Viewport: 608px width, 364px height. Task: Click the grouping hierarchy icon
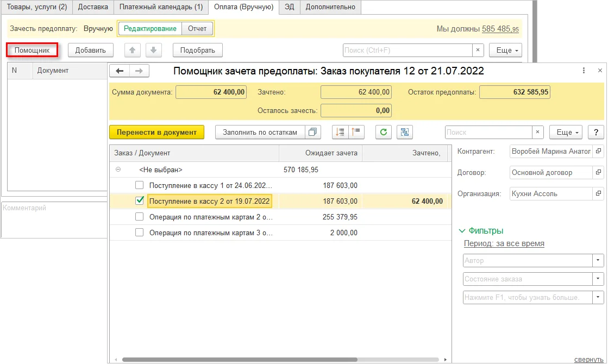pos(405,132)
